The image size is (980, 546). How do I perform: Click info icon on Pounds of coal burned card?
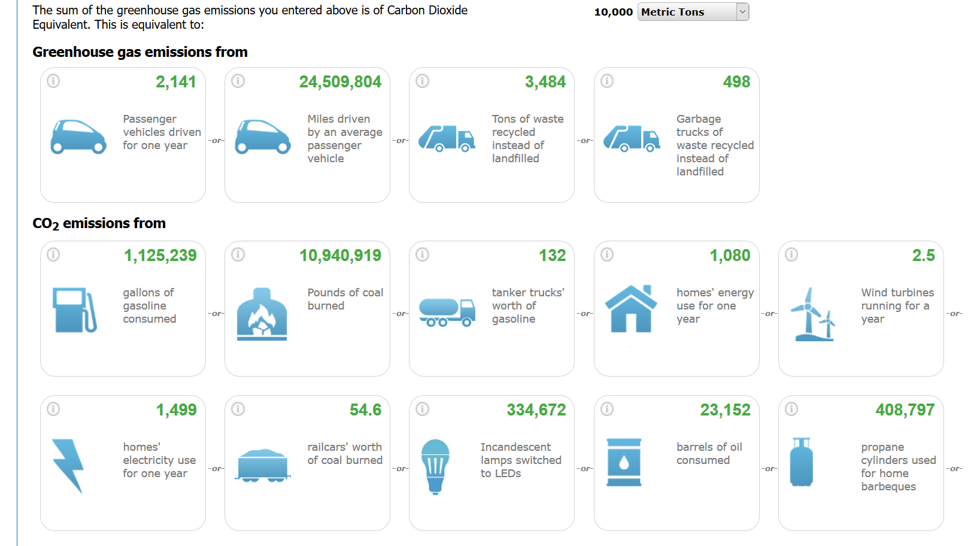[x=238, y=254]
